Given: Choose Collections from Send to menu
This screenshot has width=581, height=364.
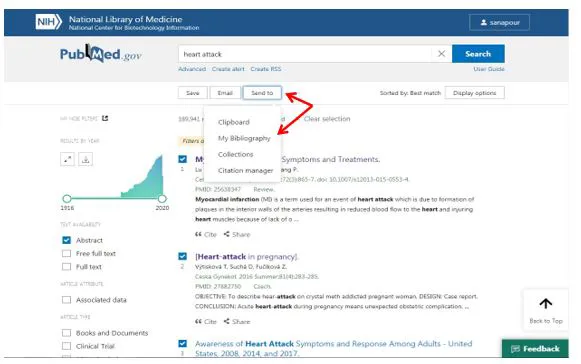Looking at the screenshot, I should [236, 154].
